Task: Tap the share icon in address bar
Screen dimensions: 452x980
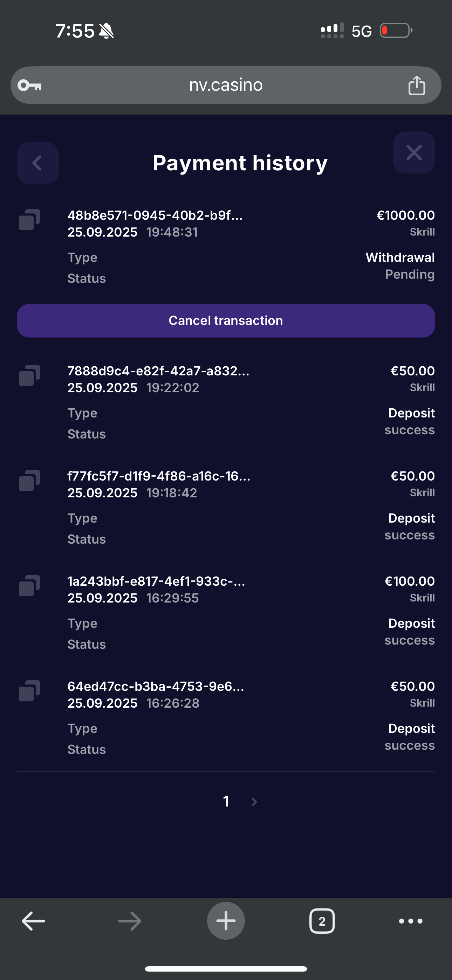Action: click(416, 85)
